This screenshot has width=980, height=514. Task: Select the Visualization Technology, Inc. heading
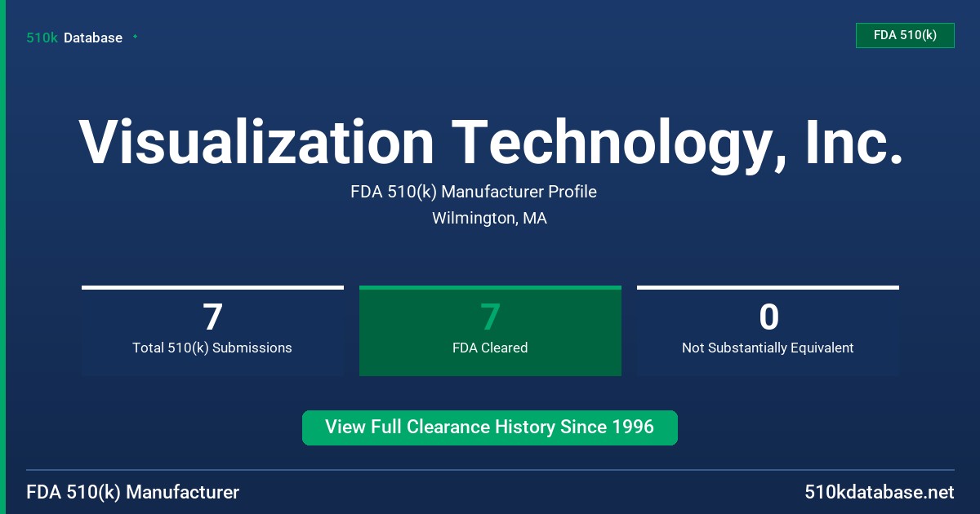tap(490, 144)
